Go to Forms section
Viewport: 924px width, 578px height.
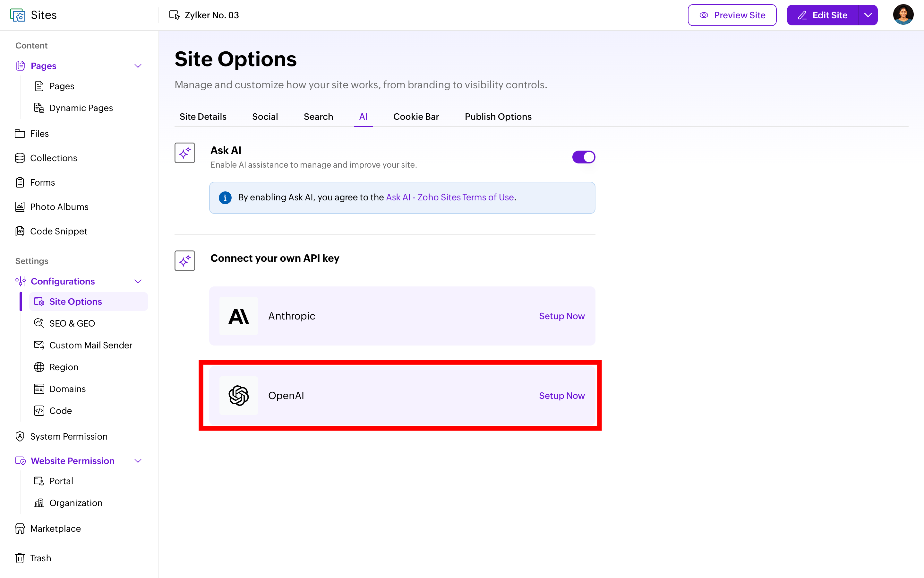click(x=35, y=182)
